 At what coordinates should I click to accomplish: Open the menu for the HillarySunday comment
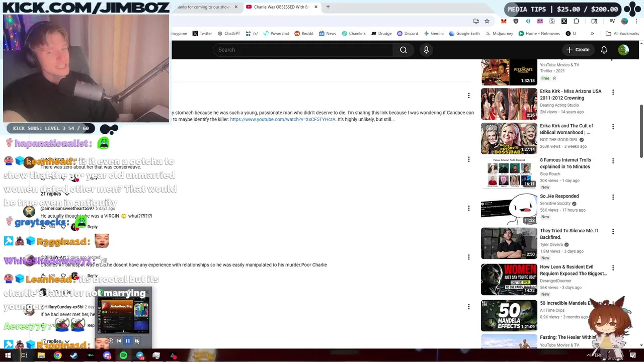468,307
